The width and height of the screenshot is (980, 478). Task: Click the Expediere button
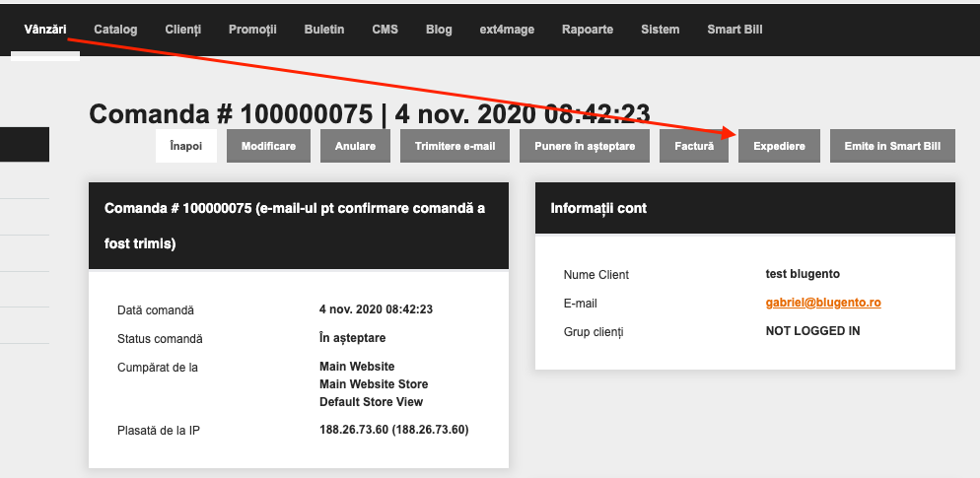(780, 146)
